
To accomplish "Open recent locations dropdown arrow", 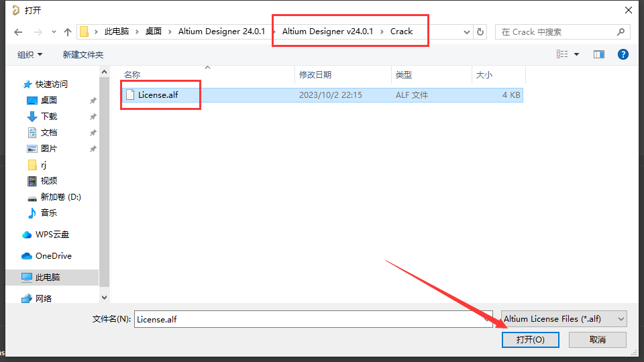I will 54,32.
